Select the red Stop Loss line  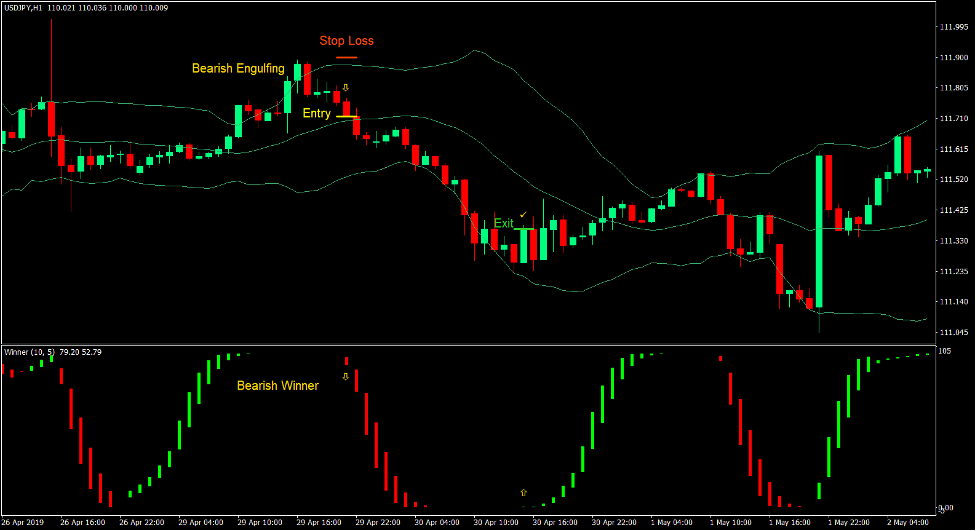click(346, 58)
